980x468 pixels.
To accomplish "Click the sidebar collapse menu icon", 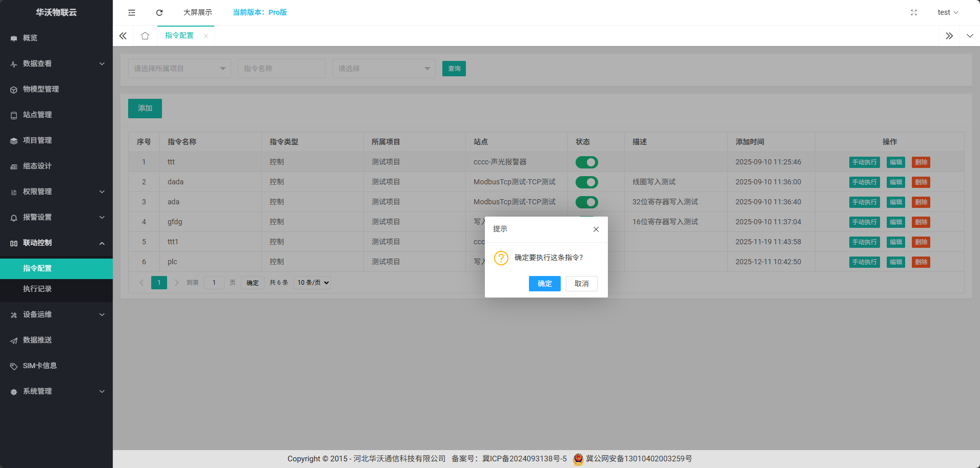I will pyautogui.click(x=132, y=12).
